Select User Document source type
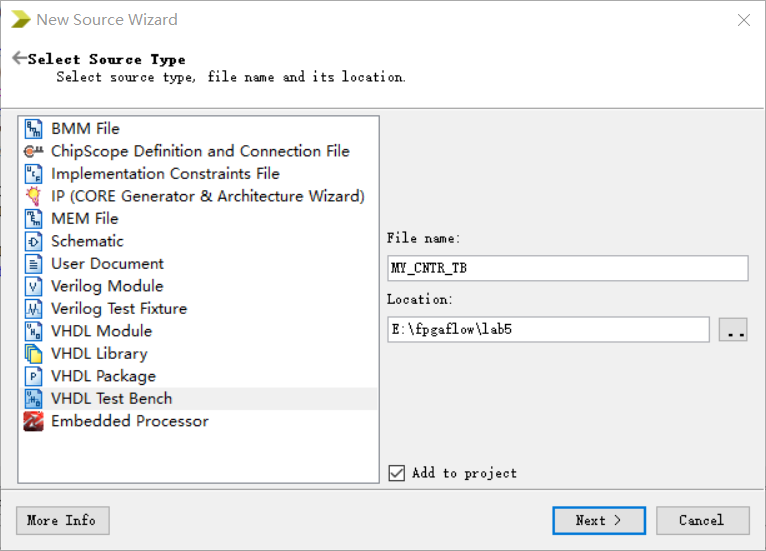 [x=107, y=264]
